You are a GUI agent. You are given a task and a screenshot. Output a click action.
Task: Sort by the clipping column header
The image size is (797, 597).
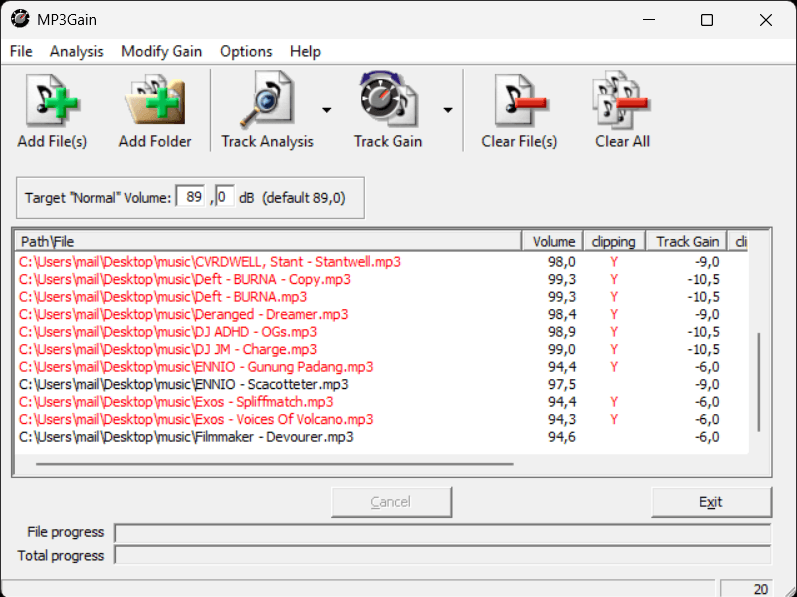pyautogui.click(x=615, y=241)
